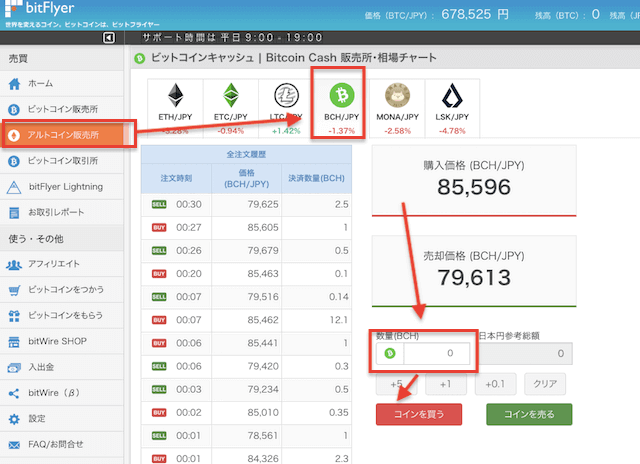Select the ETC/JPY tab label
This screenshot has height=464, width=640.
[x=231, y=117]
